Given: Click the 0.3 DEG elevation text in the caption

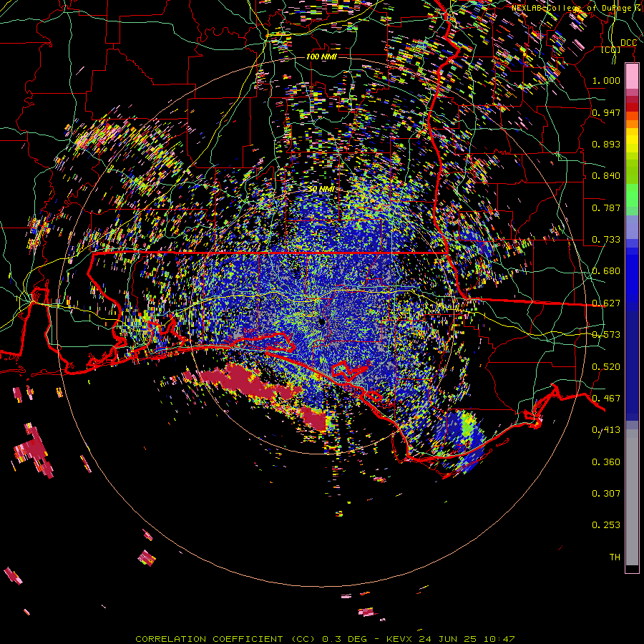Looking at the screenshot, I should pyautogui.click(x=343, y=639).
